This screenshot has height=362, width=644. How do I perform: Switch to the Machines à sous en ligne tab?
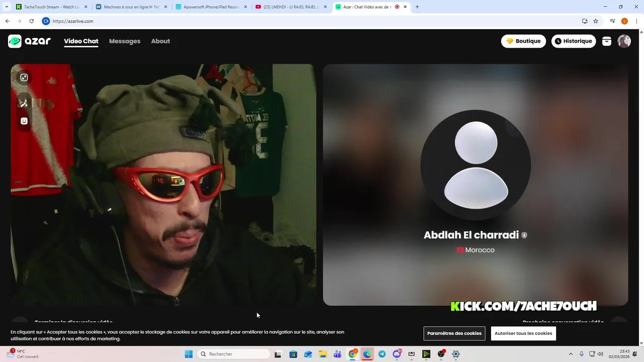coord(131,7)
